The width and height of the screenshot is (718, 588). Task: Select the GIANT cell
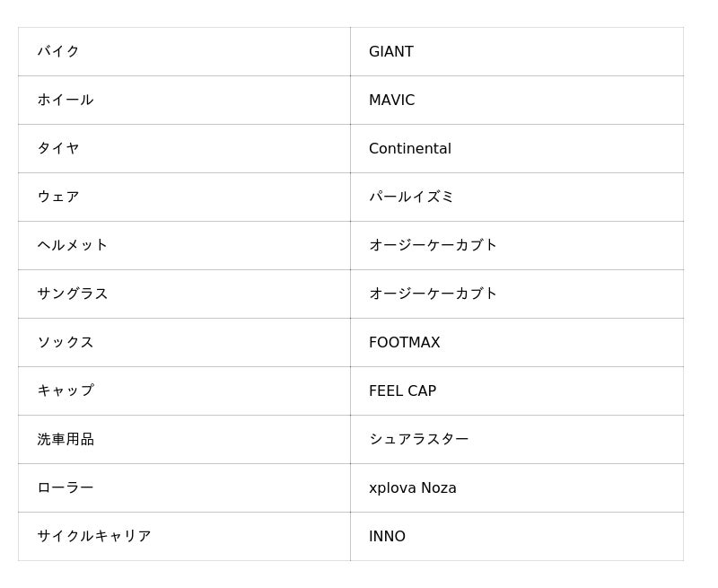pos(391,51)
